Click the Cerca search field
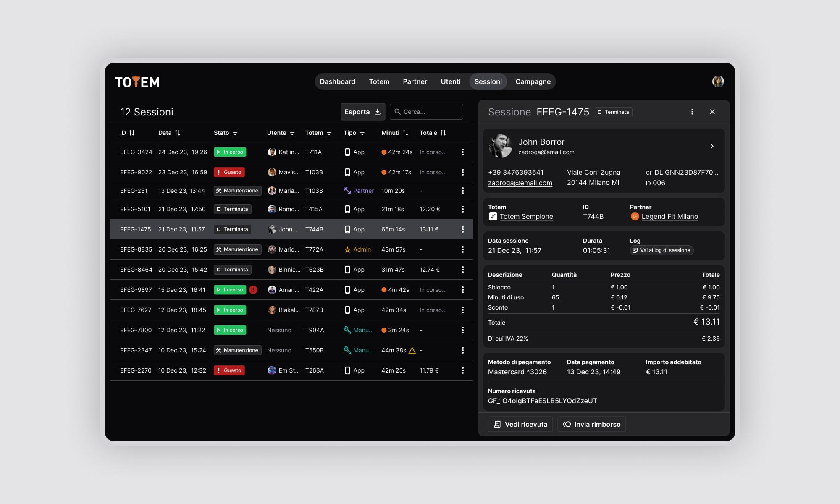 426,112
